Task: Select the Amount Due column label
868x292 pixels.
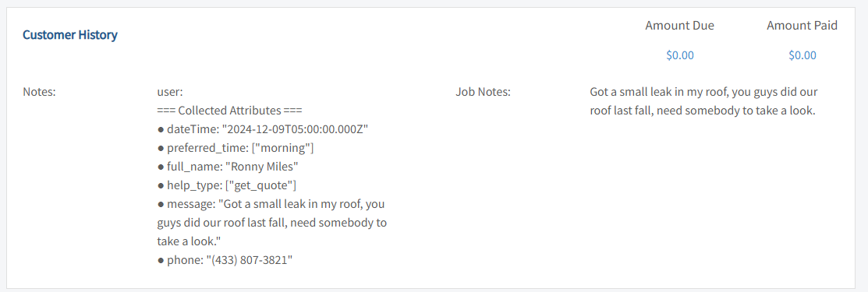Action: pos(680,26)
